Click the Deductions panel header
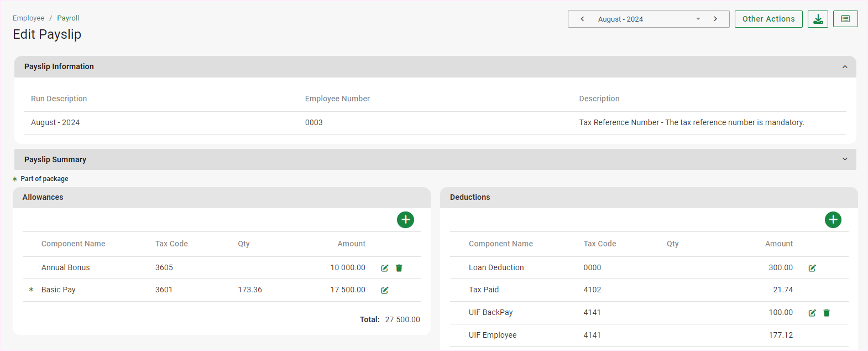The width and height of the screenshot is (868, 351). (470, 198)
